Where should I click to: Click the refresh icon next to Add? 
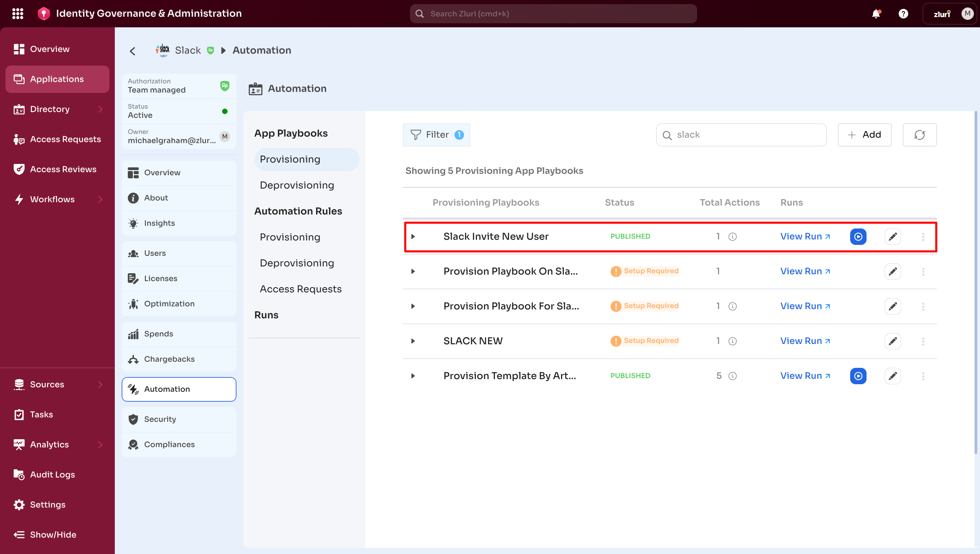919,135
